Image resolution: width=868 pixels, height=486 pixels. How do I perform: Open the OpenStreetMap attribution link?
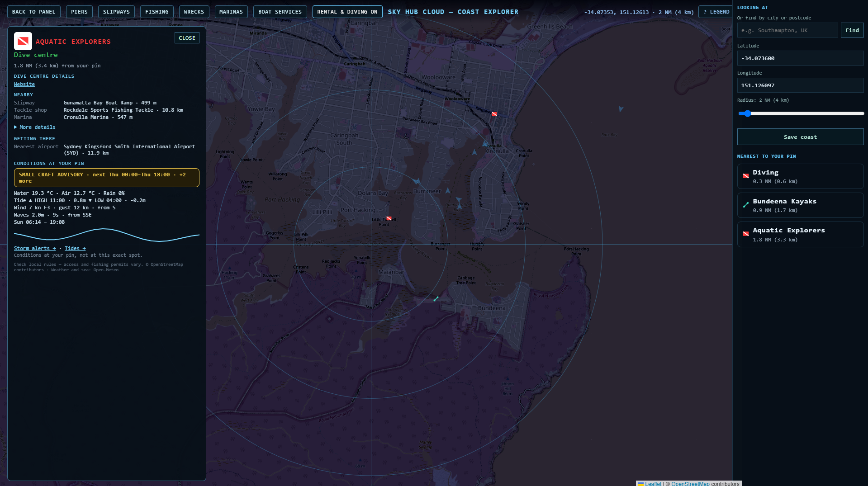(x=690, y=484)
